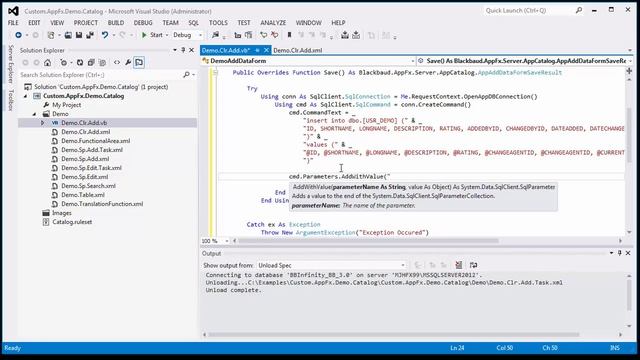Uncomment the selected lines icon
The width and height of the screenshot is (640, 360).
pos(275,35)
